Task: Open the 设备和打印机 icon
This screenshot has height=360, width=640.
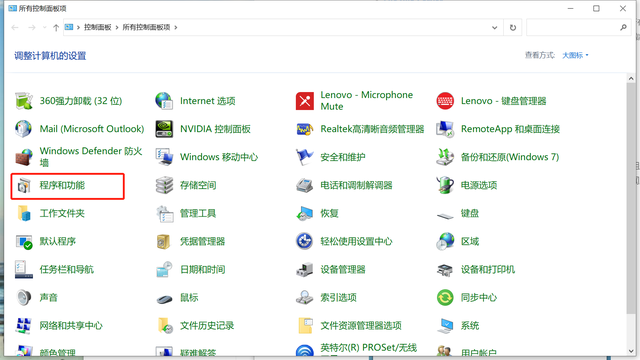Action: coord(445,269)
